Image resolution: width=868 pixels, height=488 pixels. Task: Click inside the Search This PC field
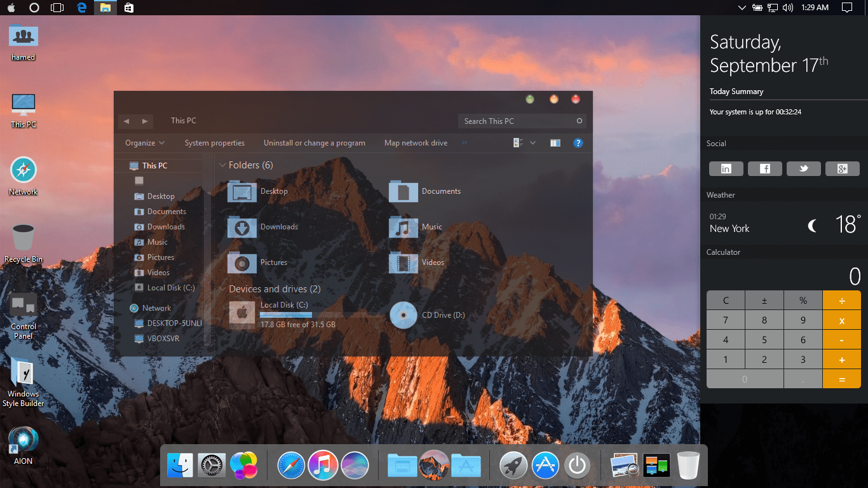click(515, 121)
